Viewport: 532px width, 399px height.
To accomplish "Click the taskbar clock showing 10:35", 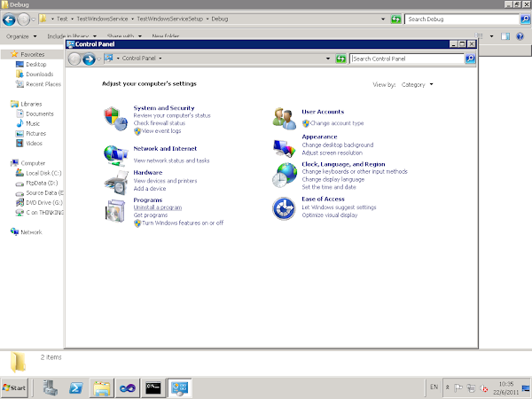I will coord(505,387).
